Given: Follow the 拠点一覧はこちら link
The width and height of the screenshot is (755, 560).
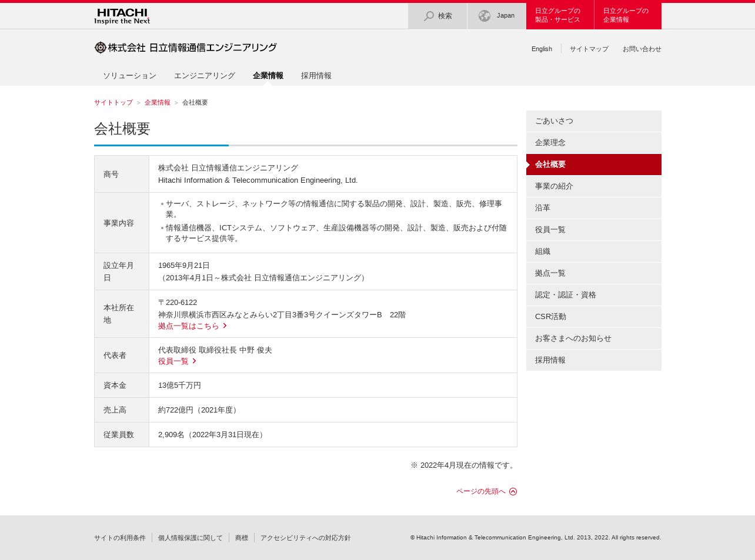Looking at the screenshot, I should click(189, 326).
